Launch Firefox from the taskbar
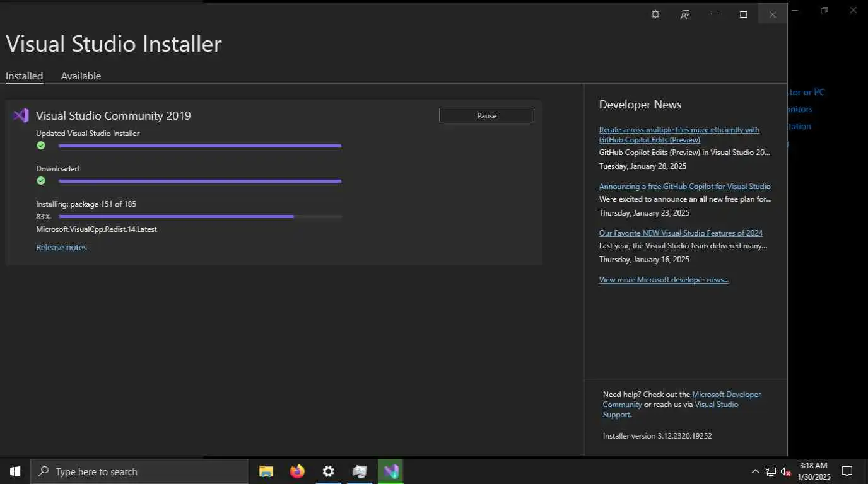 (x=297, y=471)
